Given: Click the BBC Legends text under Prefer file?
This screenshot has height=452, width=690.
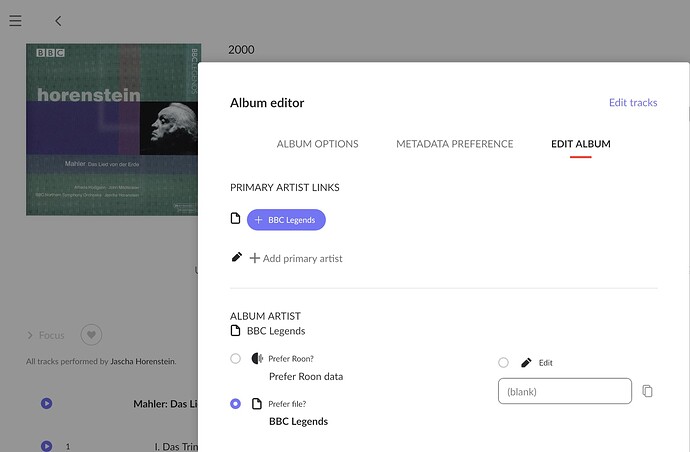Looking at the screenshot, I should (x=298, y=421).
